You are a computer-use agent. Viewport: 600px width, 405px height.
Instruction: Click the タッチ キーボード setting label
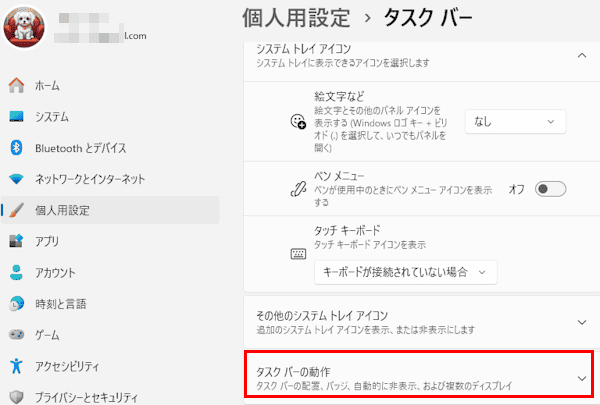tap(347, 230)
